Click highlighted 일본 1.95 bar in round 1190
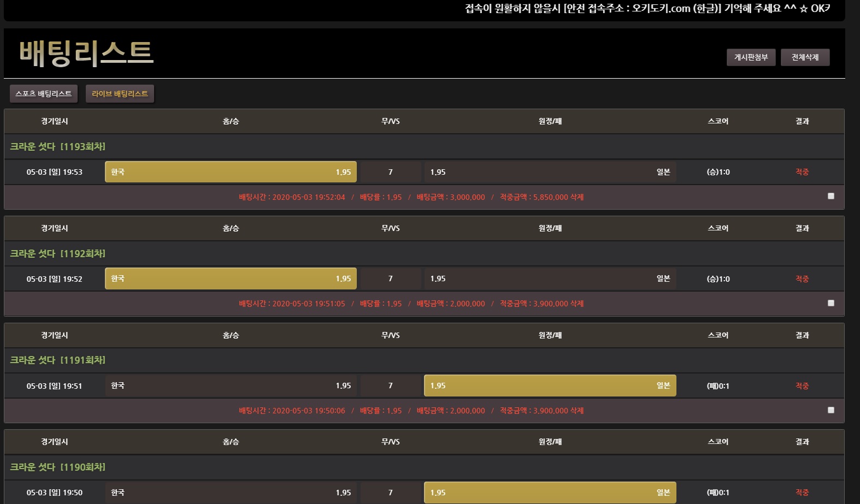This screenshot has width=860, height=504. pyautogui.click(x=550, y=493)
